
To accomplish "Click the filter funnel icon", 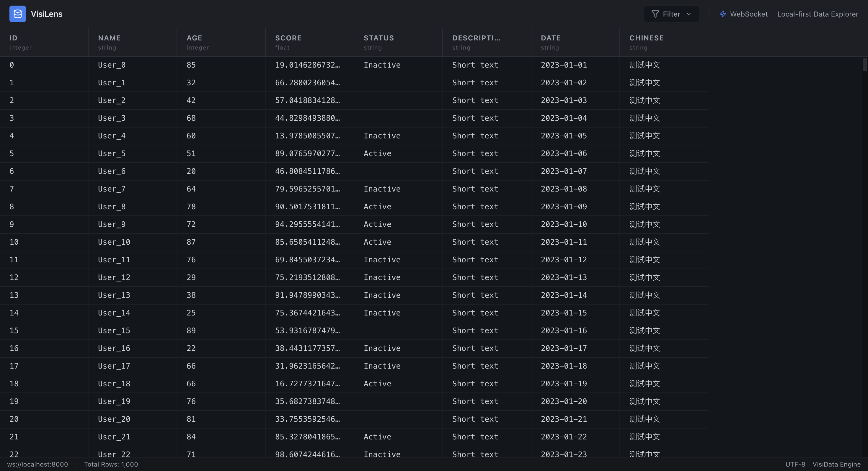I will tap(655, 14).
